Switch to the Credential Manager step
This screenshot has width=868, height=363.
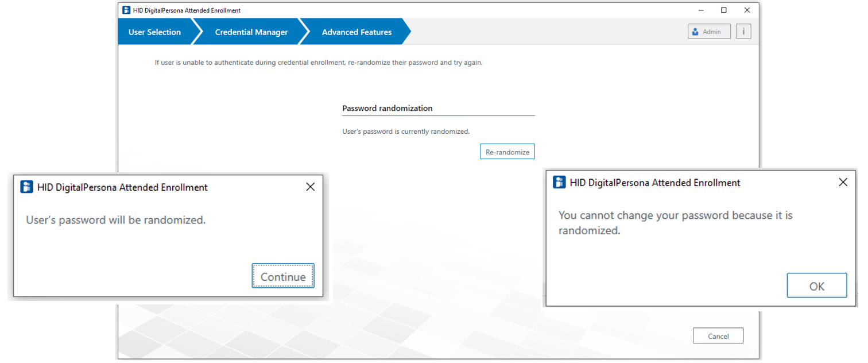[x=251, y=32]
